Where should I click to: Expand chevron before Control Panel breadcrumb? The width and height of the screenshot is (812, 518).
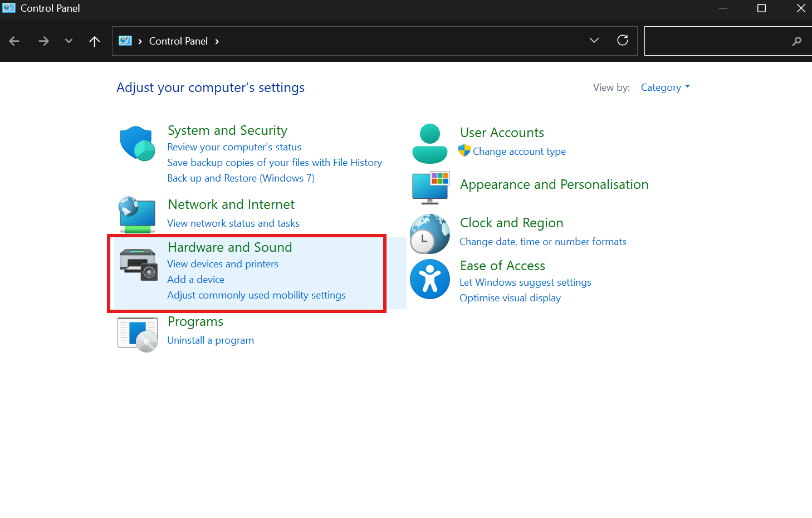pyautogui.click(x=140, y=41)
